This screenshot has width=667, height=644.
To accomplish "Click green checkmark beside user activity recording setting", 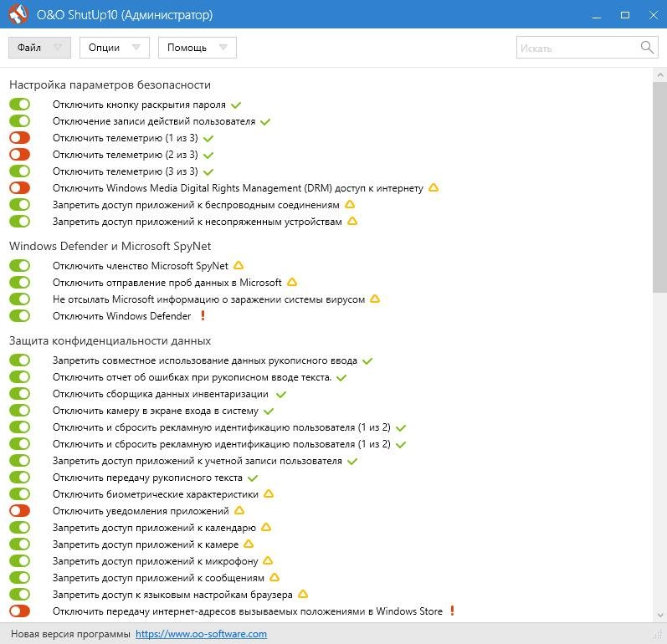I will [x=265, y=122].
